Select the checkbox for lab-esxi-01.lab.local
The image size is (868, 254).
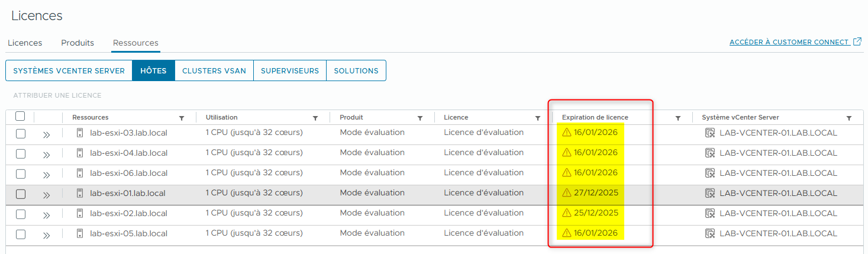(x=21, y=194)
